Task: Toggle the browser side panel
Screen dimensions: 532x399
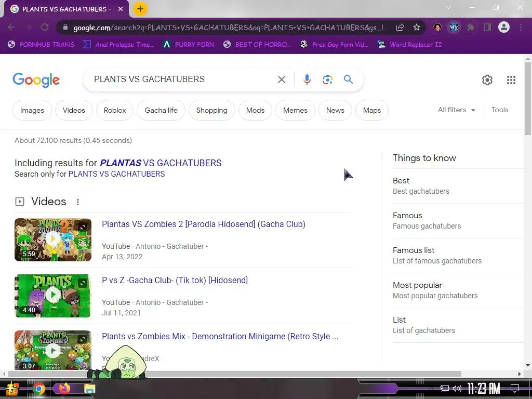Action: click(487, 27)
